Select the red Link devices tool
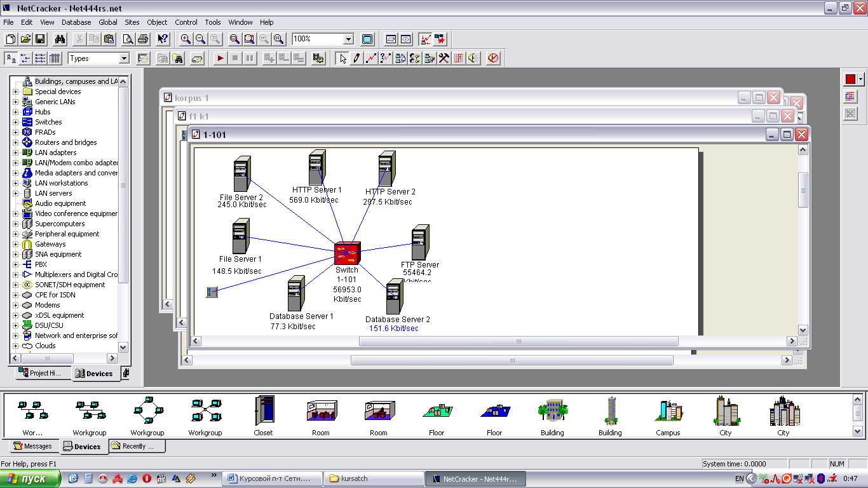The image size is (868, 488). [x=371, y=58]
